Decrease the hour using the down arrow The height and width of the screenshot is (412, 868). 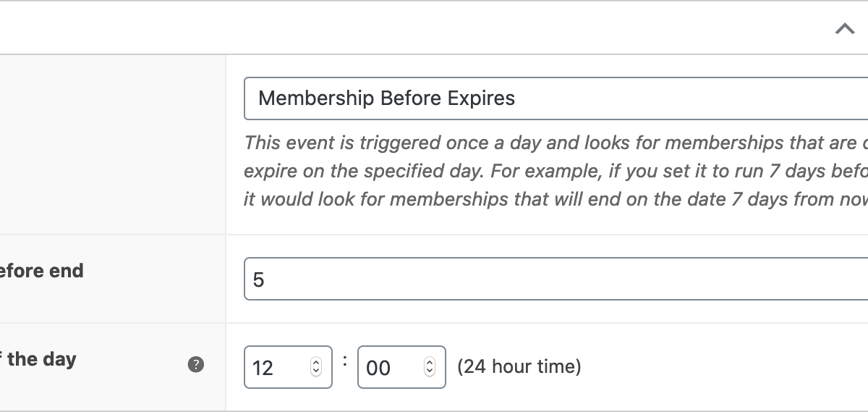[x=315, y=371]
